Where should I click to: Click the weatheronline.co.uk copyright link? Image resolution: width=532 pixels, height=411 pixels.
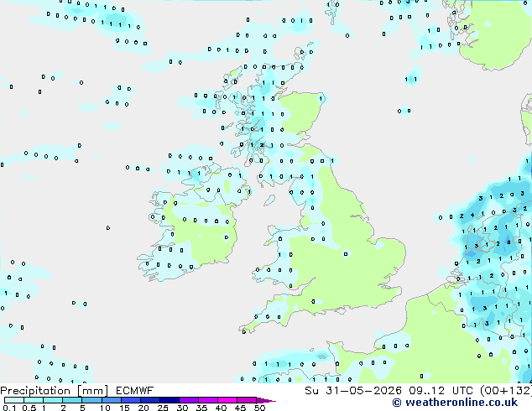(x=455, y=403)
